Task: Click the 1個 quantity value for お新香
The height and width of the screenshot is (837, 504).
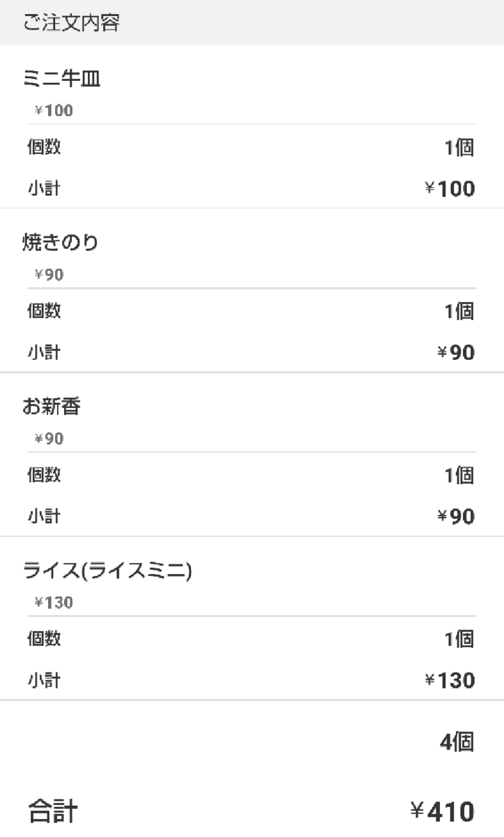Action: [x=459, y=476]
